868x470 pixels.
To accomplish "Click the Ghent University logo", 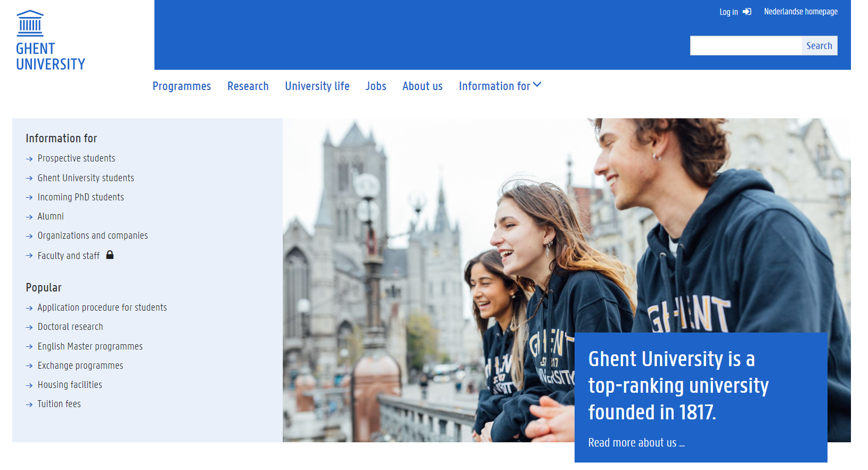I will [x=51, y=40].
